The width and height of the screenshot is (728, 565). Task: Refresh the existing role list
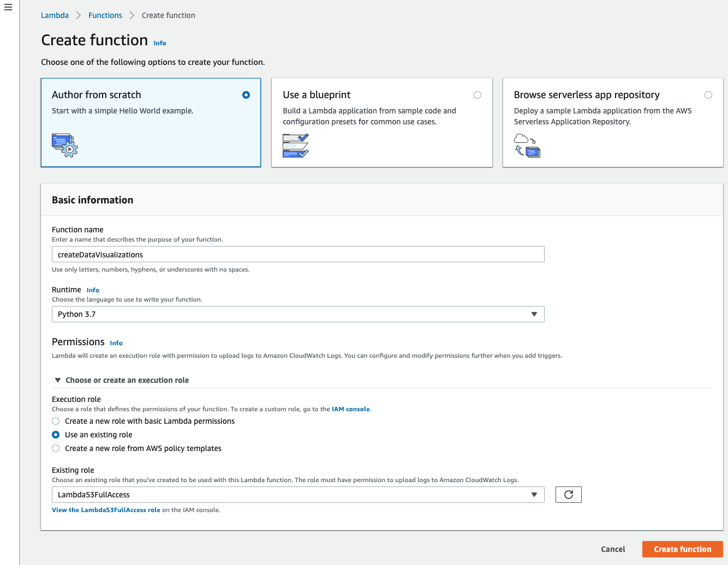tap(568, 494)
